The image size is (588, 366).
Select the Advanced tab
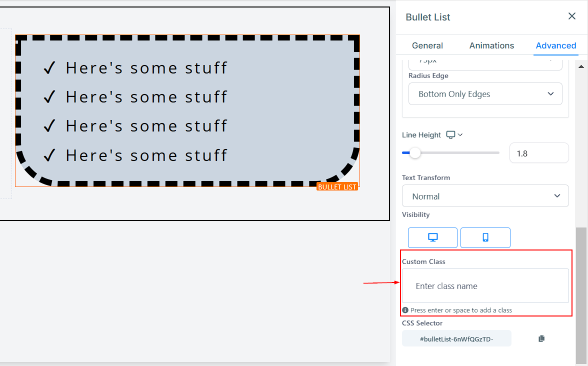(x=555, y=45)
